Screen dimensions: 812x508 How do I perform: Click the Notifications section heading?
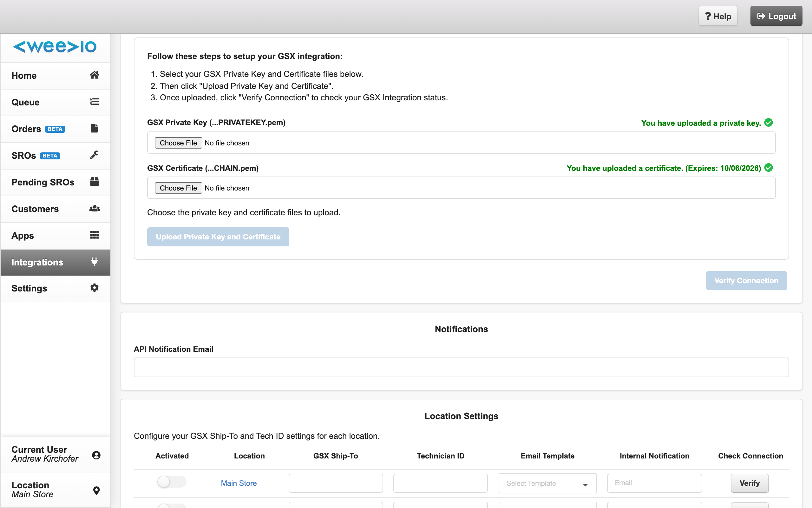462,329
